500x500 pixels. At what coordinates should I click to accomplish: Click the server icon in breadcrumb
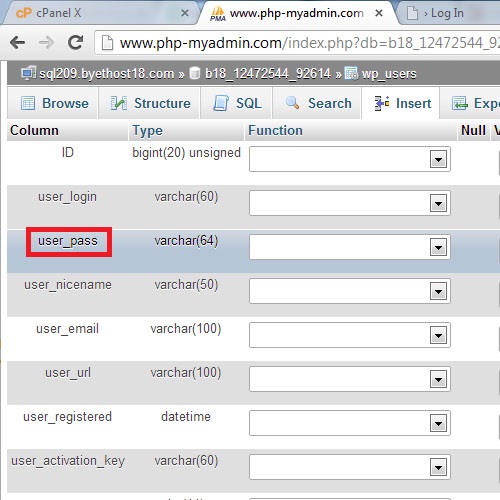[28, 73]
